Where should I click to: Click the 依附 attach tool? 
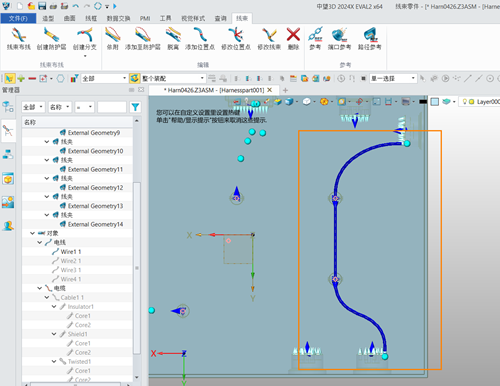(113, 39)
